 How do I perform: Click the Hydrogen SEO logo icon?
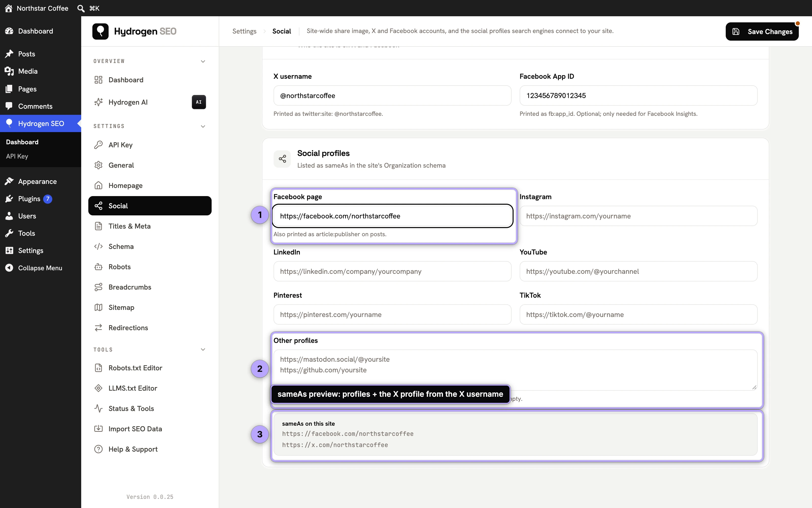click(100, 31)
